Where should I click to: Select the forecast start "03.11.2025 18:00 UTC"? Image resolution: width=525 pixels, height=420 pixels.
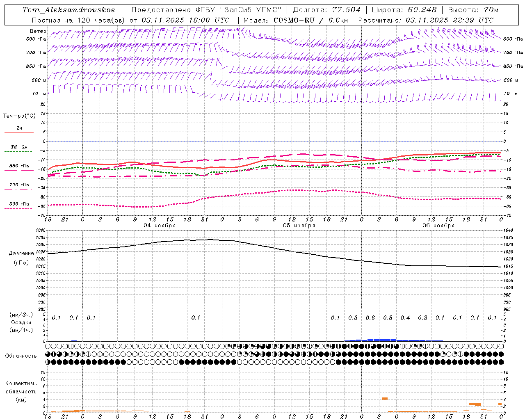click(186, 20)
